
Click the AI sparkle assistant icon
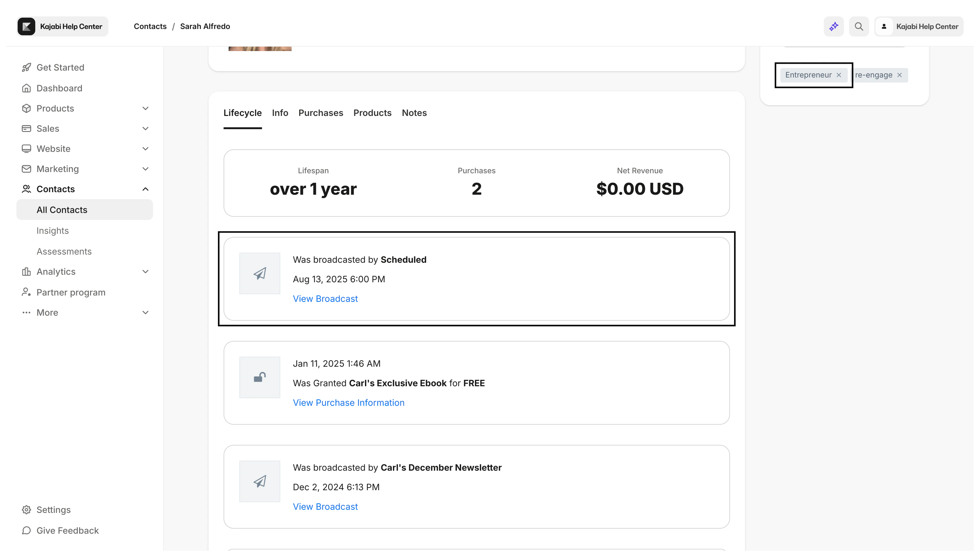click(834, 26)
